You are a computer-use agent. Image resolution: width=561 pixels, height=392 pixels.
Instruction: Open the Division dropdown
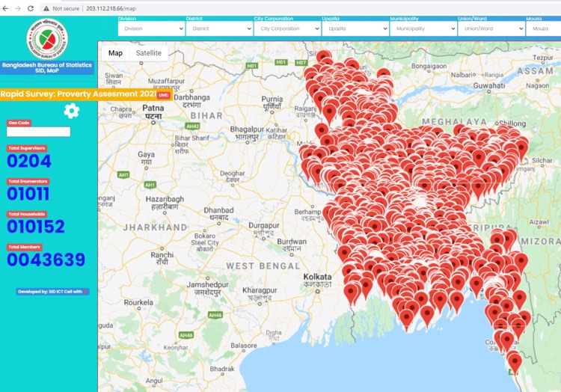click(x=152, y=28)
